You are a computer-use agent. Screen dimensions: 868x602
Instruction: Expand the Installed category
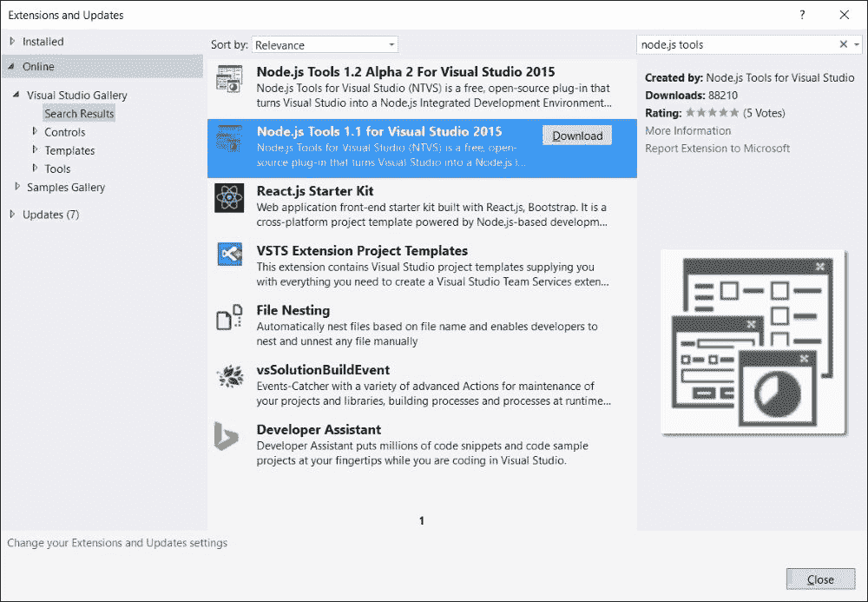click(12, 41)
